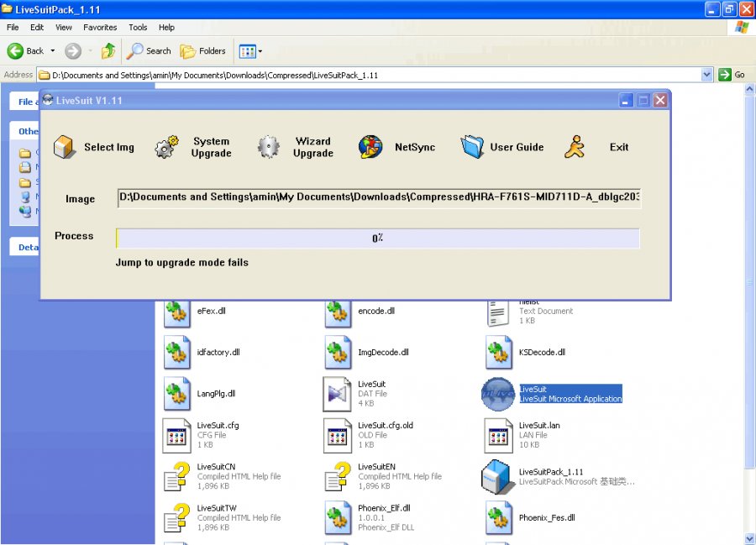Select the ImgDecode.dll file icon
Viewport: 756px width, 545px height.
(338, 352)
